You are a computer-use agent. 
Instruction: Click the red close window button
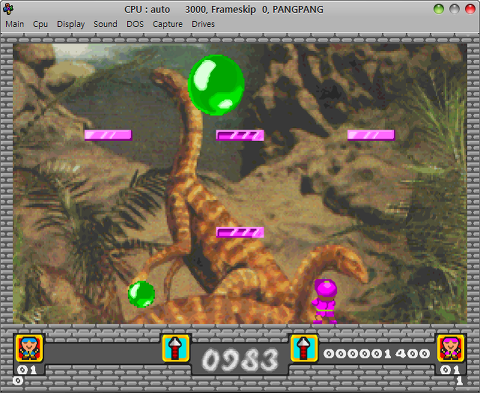point(470,9)
